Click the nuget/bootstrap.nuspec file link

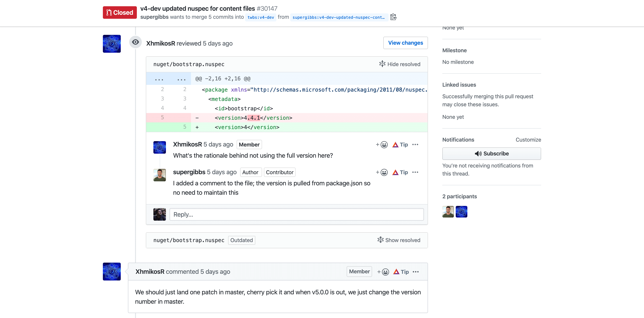pos(189,64)
